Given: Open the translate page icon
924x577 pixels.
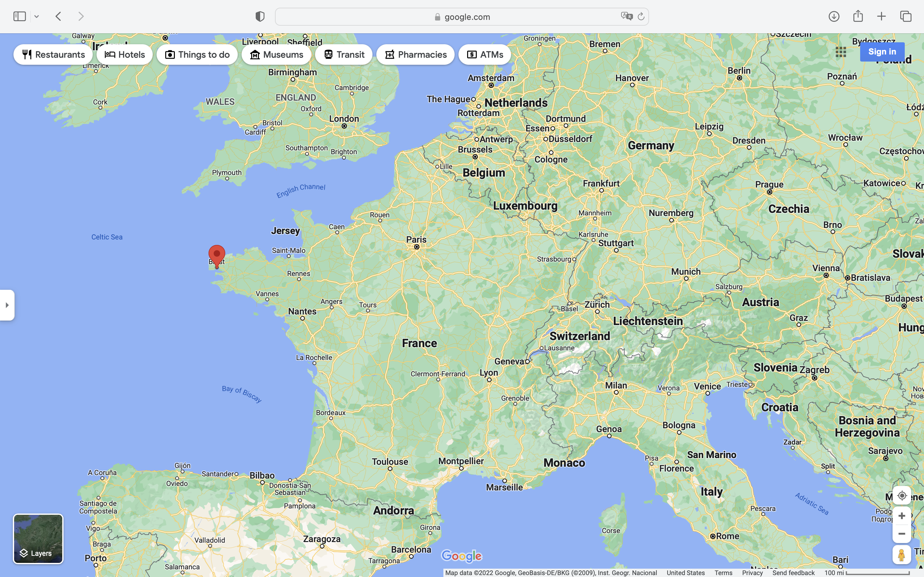Looking at the screenshot, I should pyautogui.click(x=627, y=16).
